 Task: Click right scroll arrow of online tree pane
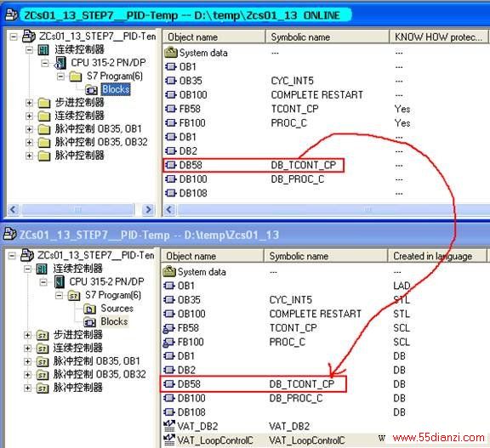click(x=148, y=209)
